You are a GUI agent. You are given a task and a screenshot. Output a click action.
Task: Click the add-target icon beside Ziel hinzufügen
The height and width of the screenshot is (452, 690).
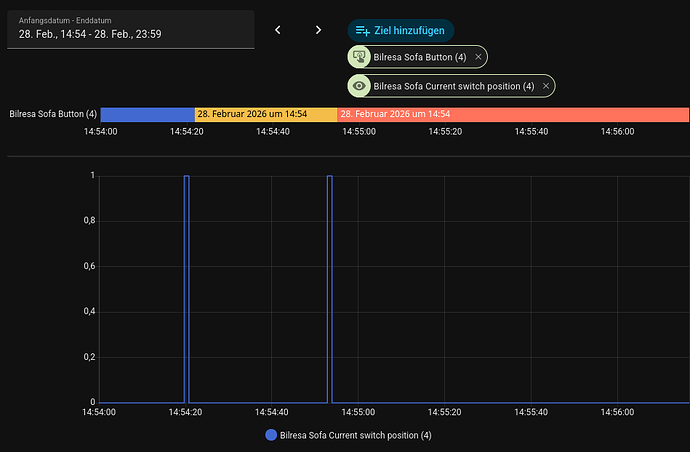363,31
